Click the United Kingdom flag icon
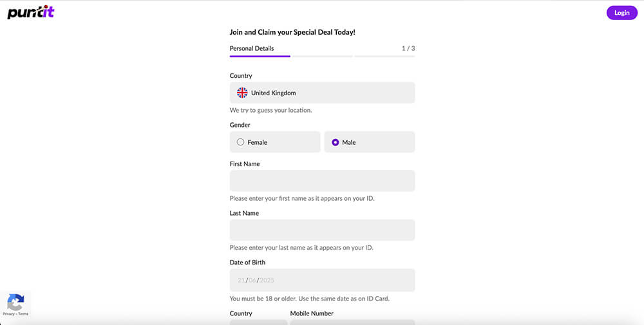Image resolution: width=644 pixels, height=325 pixels. pyautogui.click(x=242, y=93)
